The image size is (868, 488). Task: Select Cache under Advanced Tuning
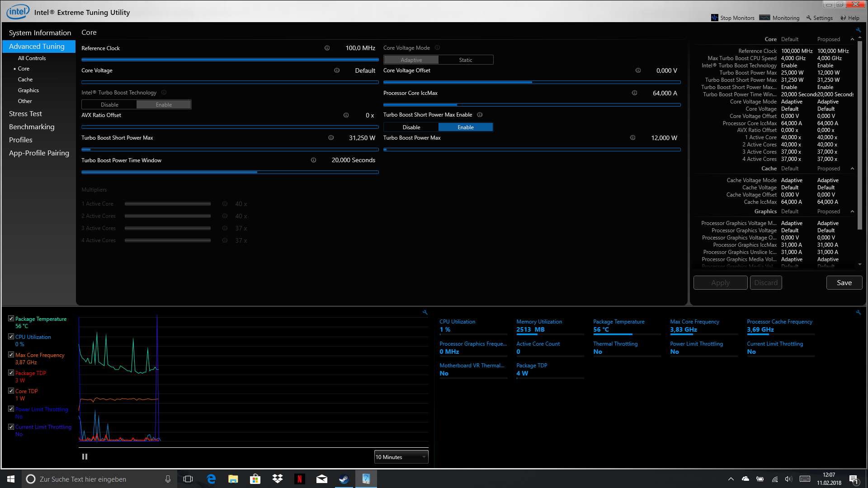click(25, 79)
